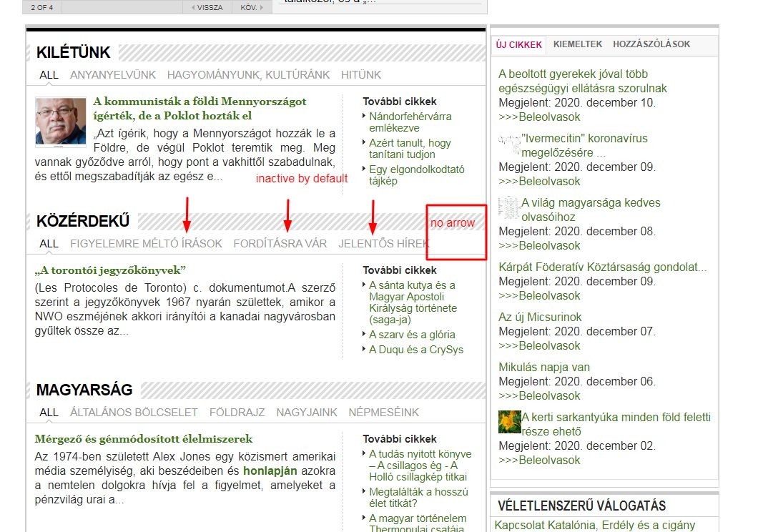Switch to FORDÍTÁSRA VÁR tab

point(280,244)
